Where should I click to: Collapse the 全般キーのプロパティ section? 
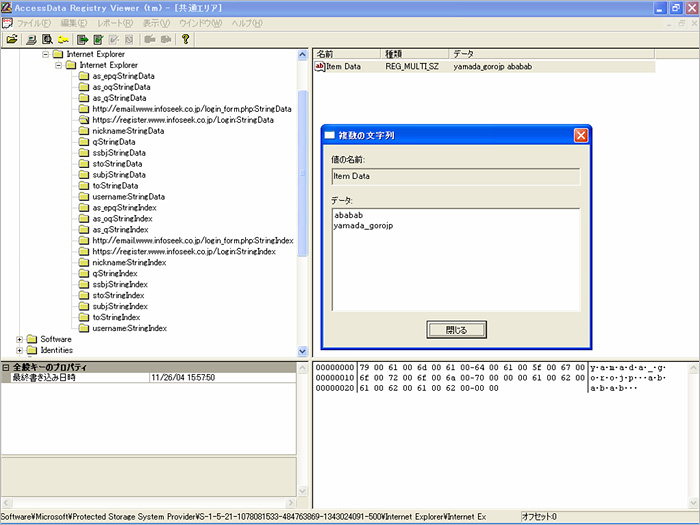click(6, 367)
